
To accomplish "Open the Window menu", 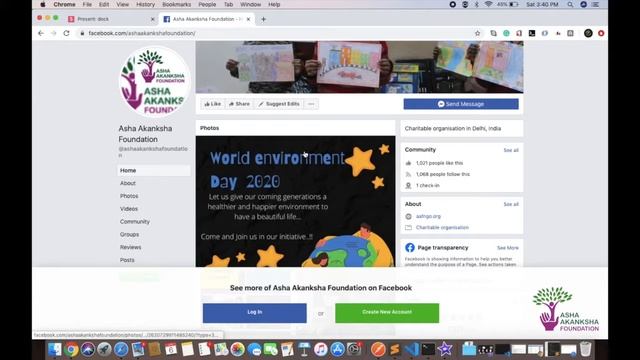I will tap(251, 4).
